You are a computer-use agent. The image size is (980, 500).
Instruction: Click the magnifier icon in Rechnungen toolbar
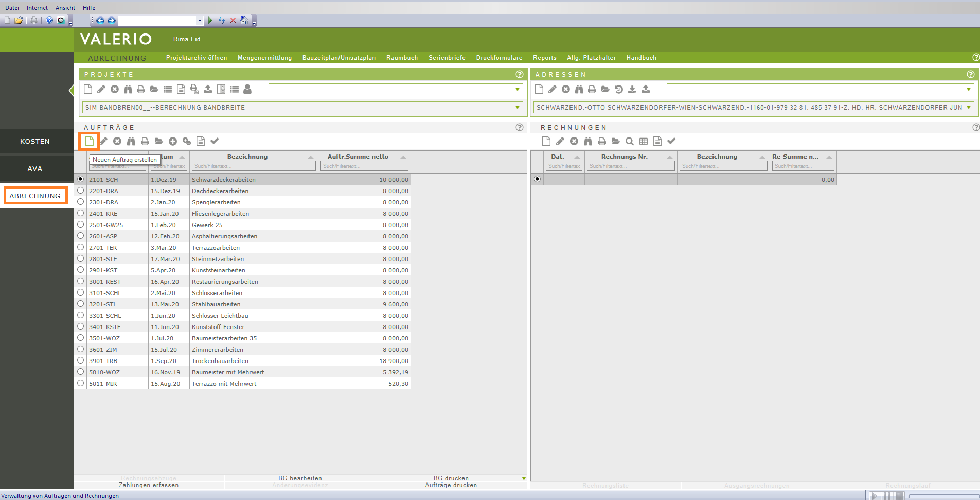click(x=630, y=141)
